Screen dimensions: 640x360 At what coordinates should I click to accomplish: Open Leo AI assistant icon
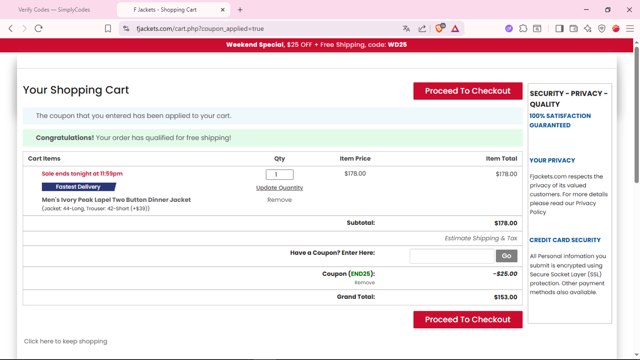[x=587, y=29]
